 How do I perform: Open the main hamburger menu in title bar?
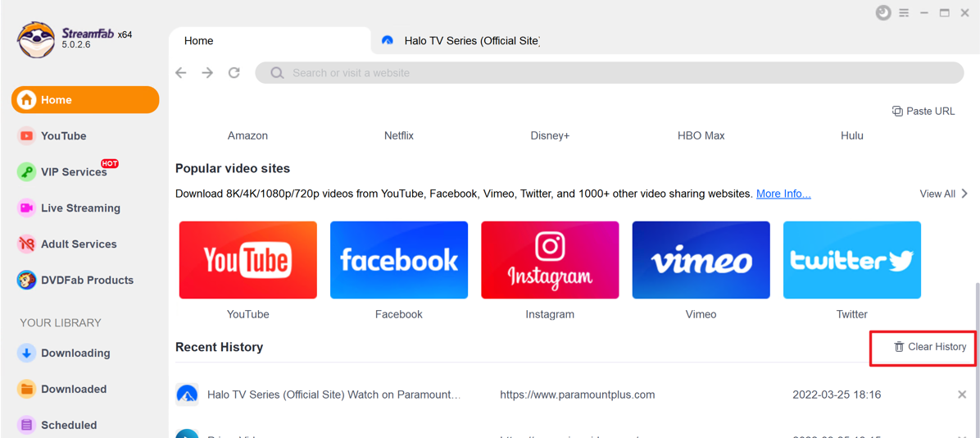pyautogui.click(x=904, y=12)
